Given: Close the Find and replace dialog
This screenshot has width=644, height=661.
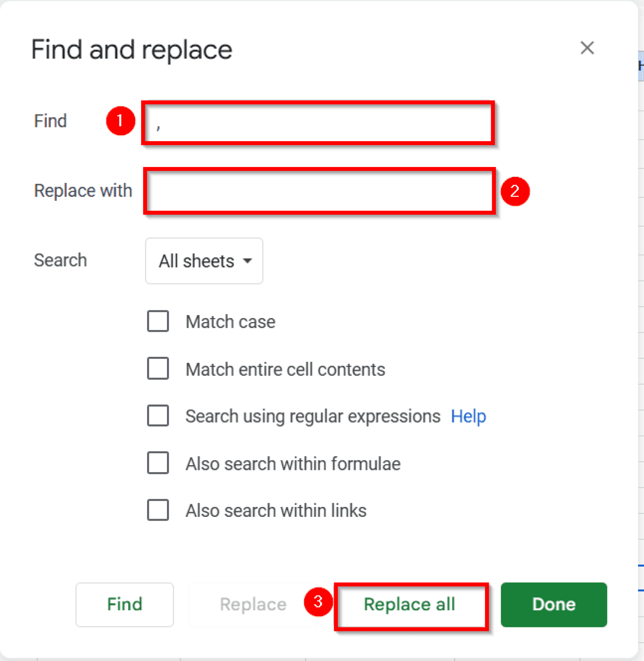Looking at the screenshot, I should [x=587, y=48].
